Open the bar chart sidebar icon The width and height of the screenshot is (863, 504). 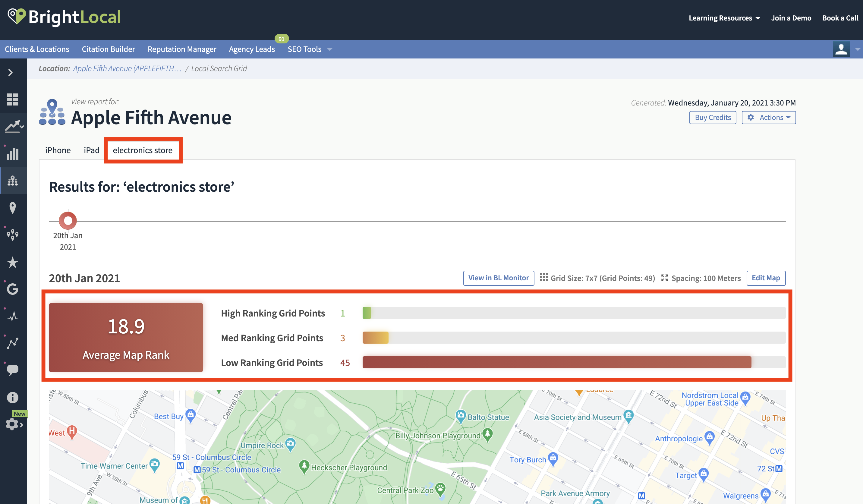tap(13, 154)
